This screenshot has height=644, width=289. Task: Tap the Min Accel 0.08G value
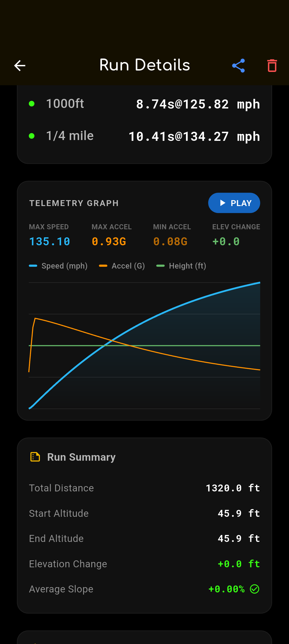[170, 242]
